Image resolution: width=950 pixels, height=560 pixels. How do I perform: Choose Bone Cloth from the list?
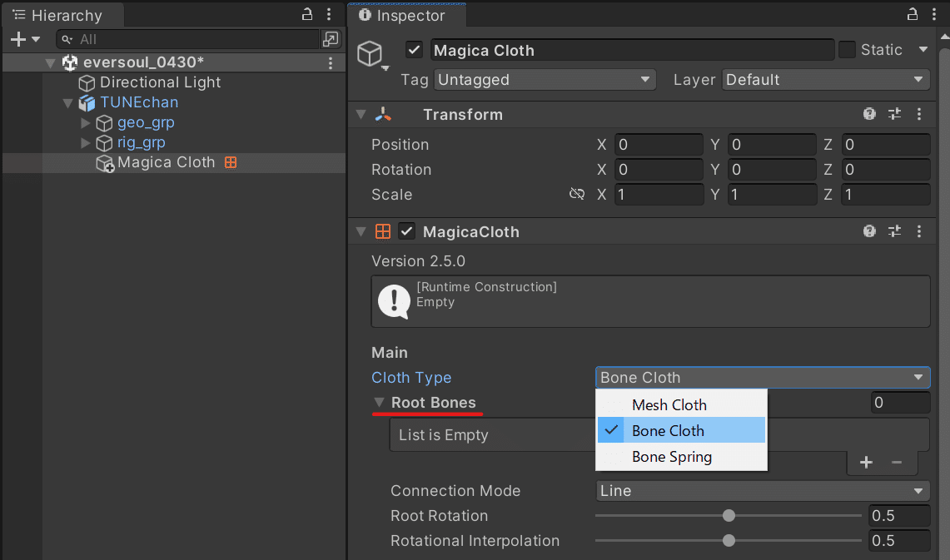[682, 431]
